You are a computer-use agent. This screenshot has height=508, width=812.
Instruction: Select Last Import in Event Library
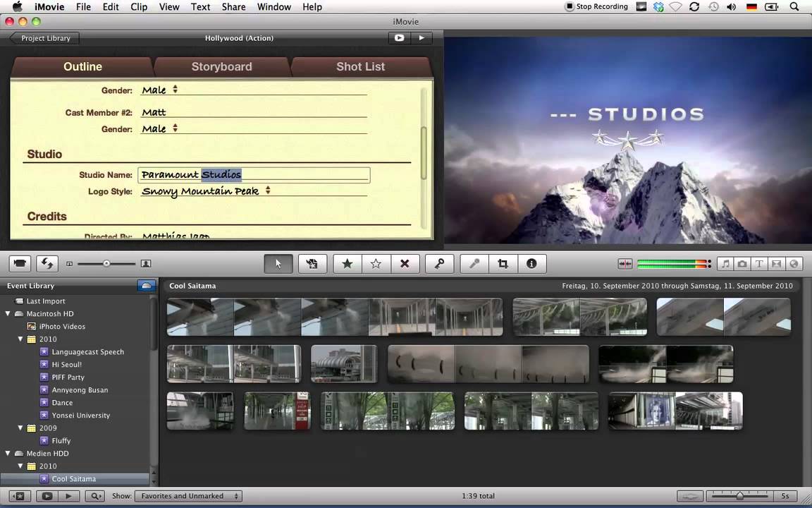click(x=46, y=301)
